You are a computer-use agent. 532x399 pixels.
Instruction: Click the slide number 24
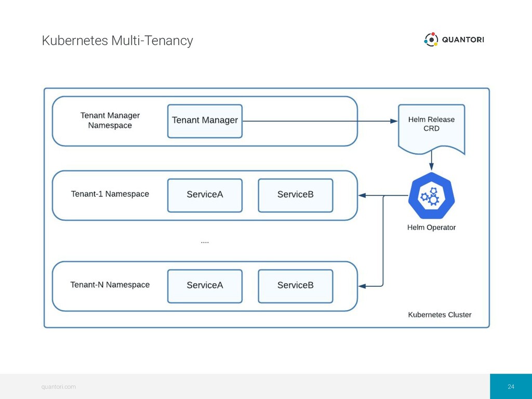point(511,387)
